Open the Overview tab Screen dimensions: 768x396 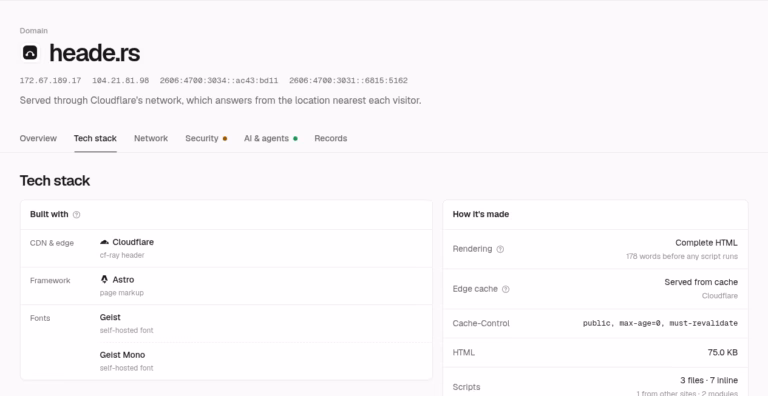[x=38, y=138]
